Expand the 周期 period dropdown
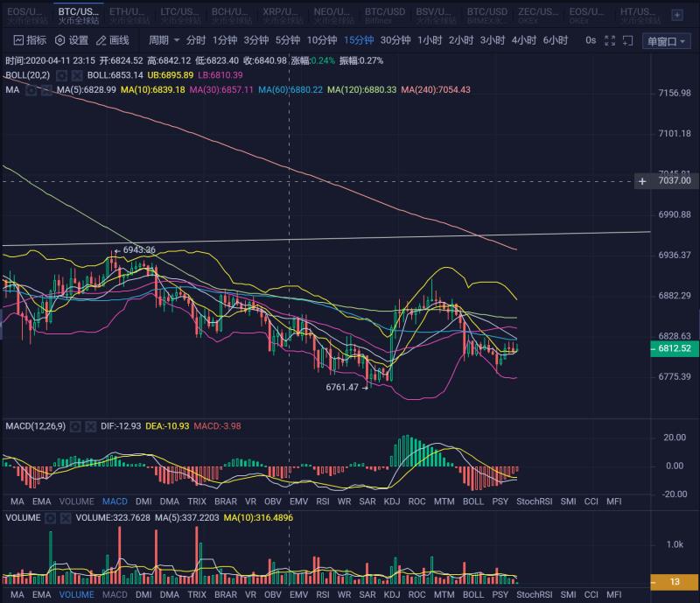Viewport: 700px width, 603px height. 164,40
